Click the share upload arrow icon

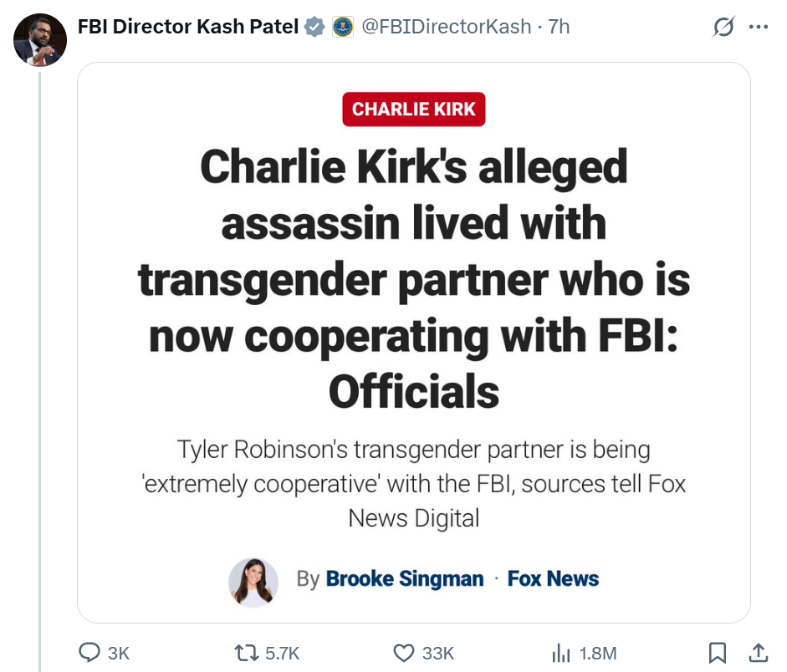pyautogui.click(x=758, y=653)
